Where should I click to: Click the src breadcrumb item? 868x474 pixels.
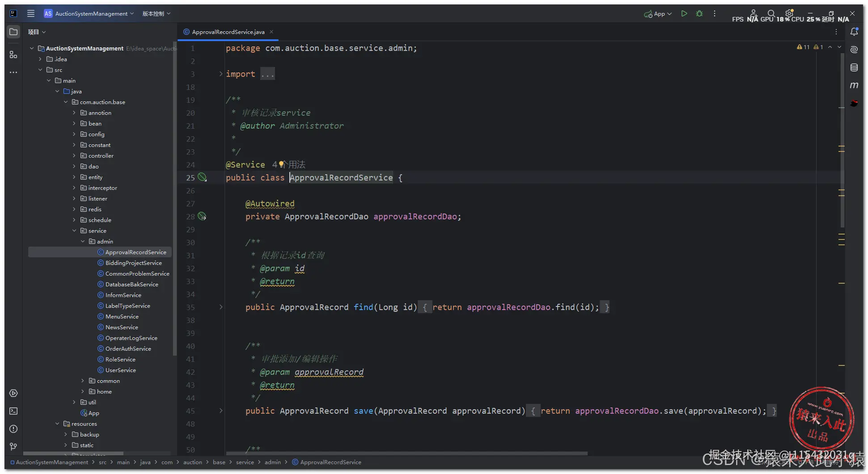(x=102, y=462)
